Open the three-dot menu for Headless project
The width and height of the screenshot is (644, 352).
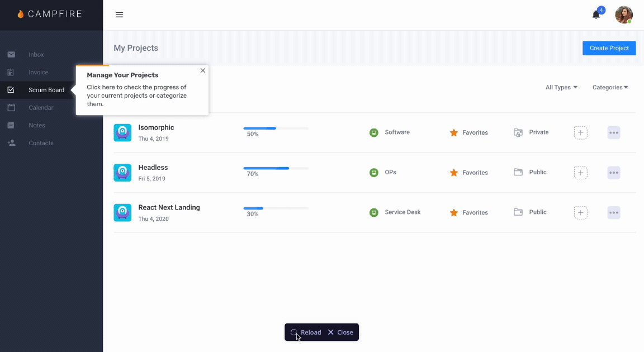click(x=613, y=172)
